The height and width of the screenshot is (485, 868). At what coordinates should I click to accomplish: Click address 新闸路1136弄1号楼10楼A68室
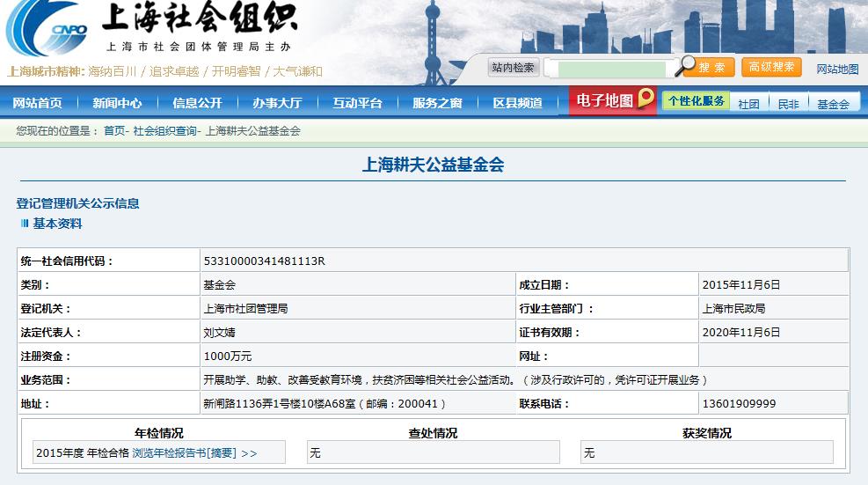(280, 404)
